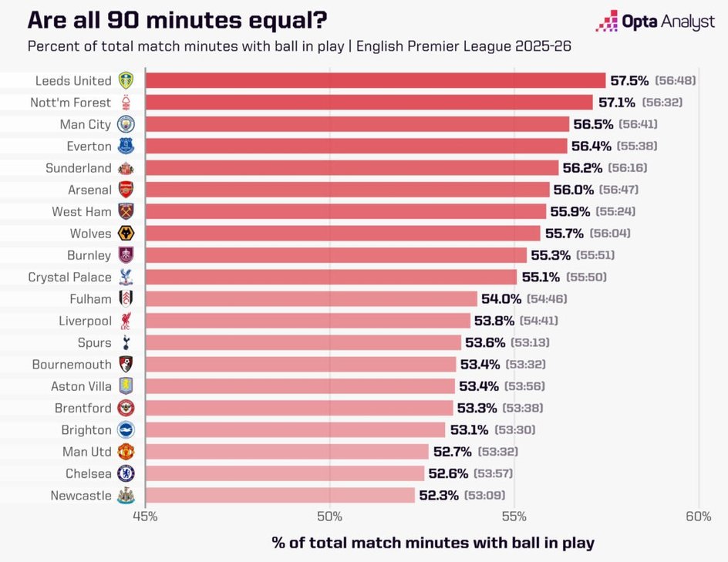Select the Bournemouth team name
This screenshot has height=562, width=728.
click(72, 365)
